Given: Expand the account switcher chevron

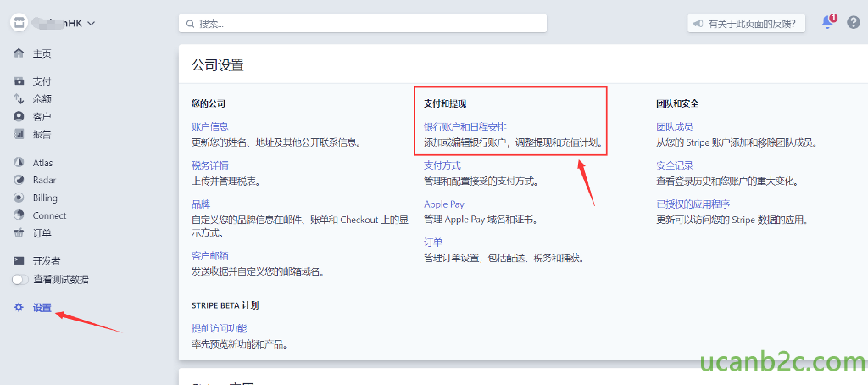Looking at the screenshot, I should pyautogui.click(x=92, y=24).
